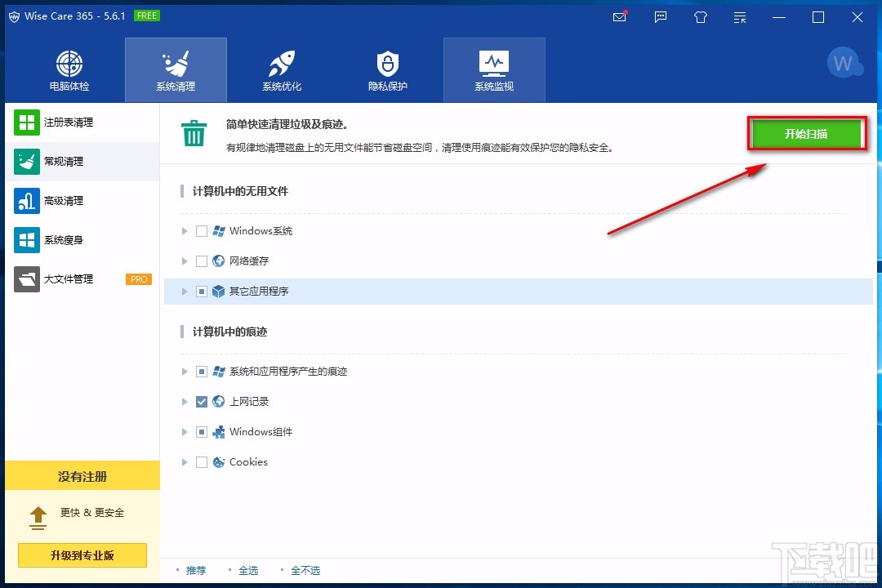Image resolution: width=882 pixels, height=588 pixels.
Task: Expand the Windows系统 tree item
Action: click(x=185, y=231)
